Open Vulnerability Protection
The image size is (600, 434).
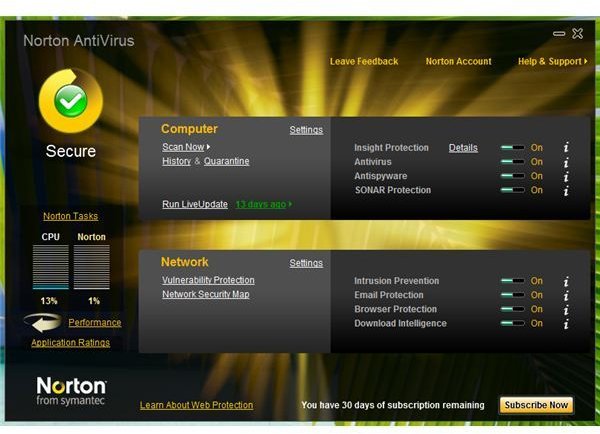pyautogui.click(x=208, y=280)
